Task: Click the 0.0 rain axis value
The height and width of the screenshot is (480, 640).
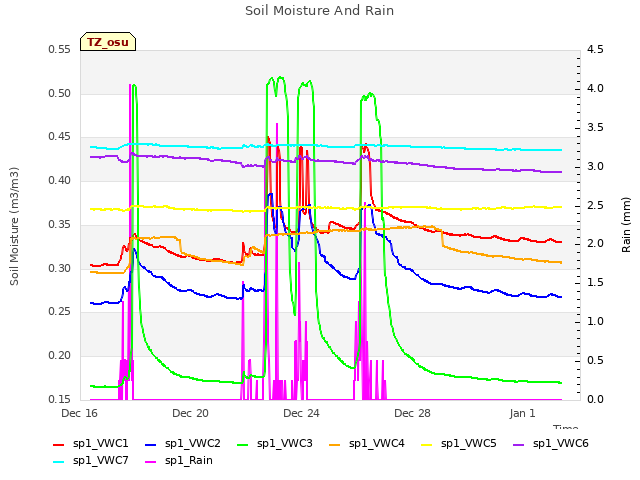Action: click(595, 399)
